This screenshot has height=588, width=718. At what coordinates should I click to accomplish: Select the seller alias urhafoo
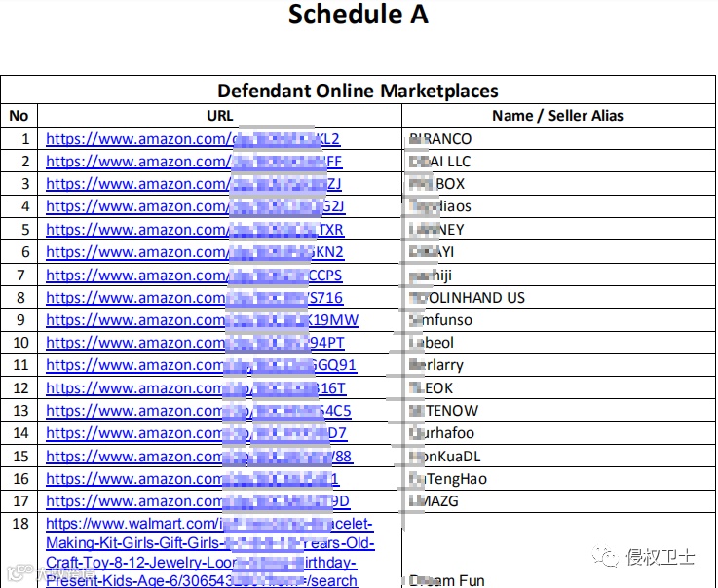[441, 433]
